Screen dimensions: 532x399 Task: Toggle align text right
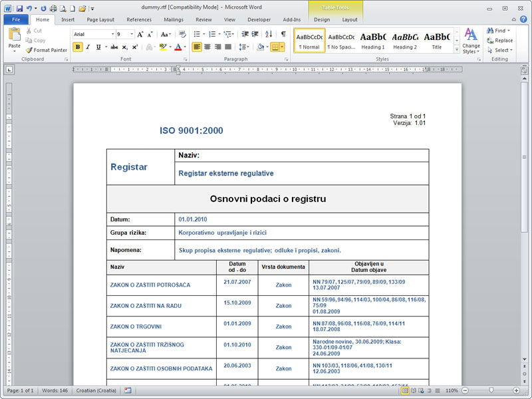pyautogui.click(x=218, y=47)
